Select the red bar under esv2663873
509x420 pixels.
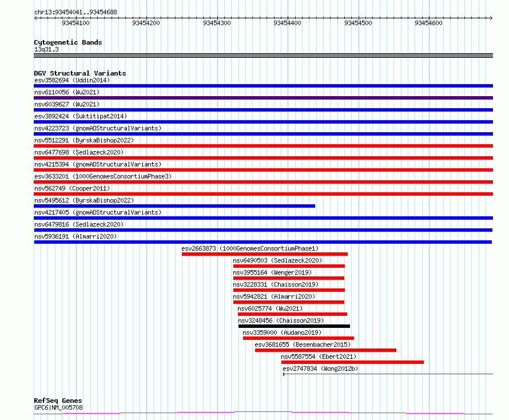pos(265,254)
